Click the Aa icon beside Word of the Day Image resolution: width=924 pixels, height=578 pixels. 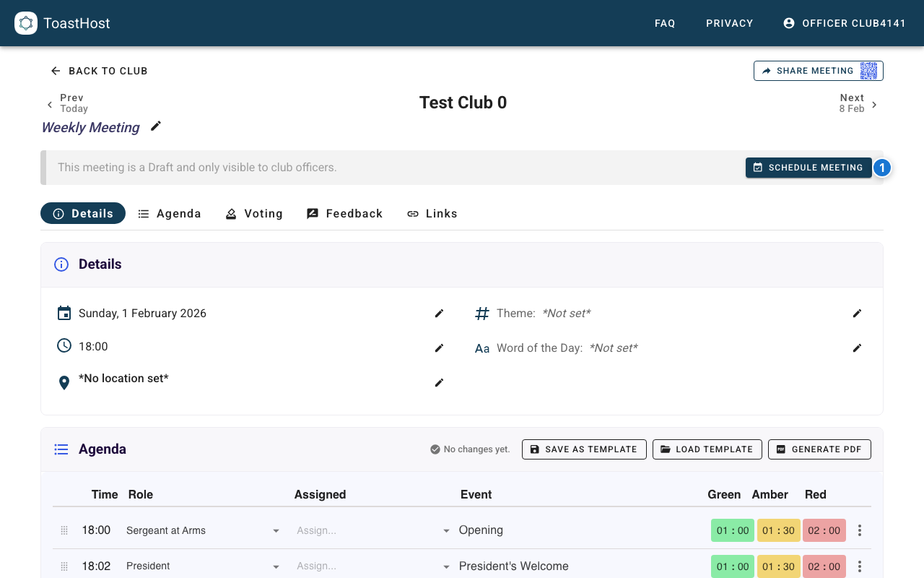pos(481,348)
